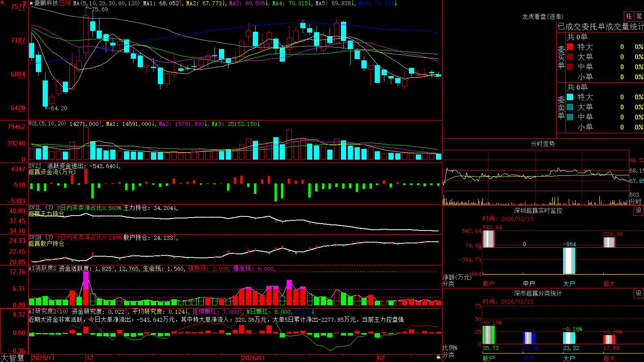Click the red question mark icon top-left
This screenshot has height=362, width=644.
(x=25, y=4)
